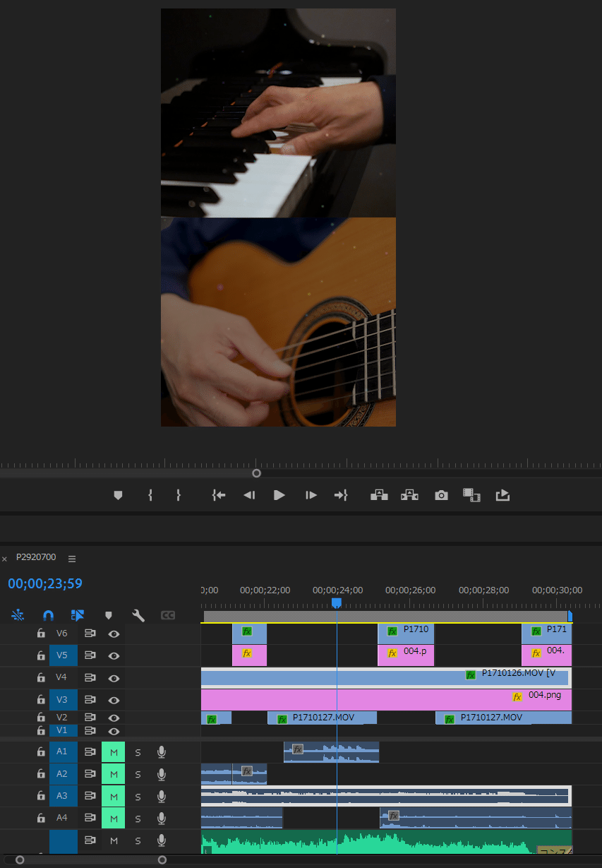The image size is (602, 868).
Task: Enable Linked Selection in the timeline
Action: tap(78, 615)
